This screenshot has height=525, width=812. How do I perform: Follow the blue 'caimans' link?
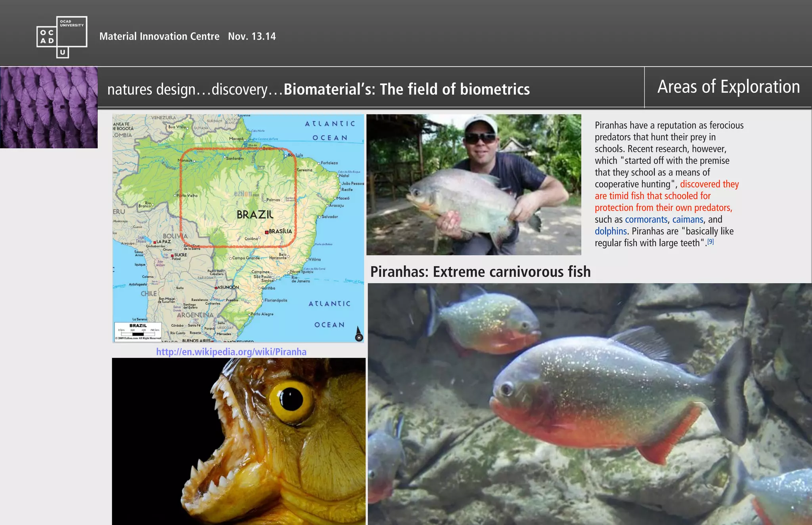point(688,220)
